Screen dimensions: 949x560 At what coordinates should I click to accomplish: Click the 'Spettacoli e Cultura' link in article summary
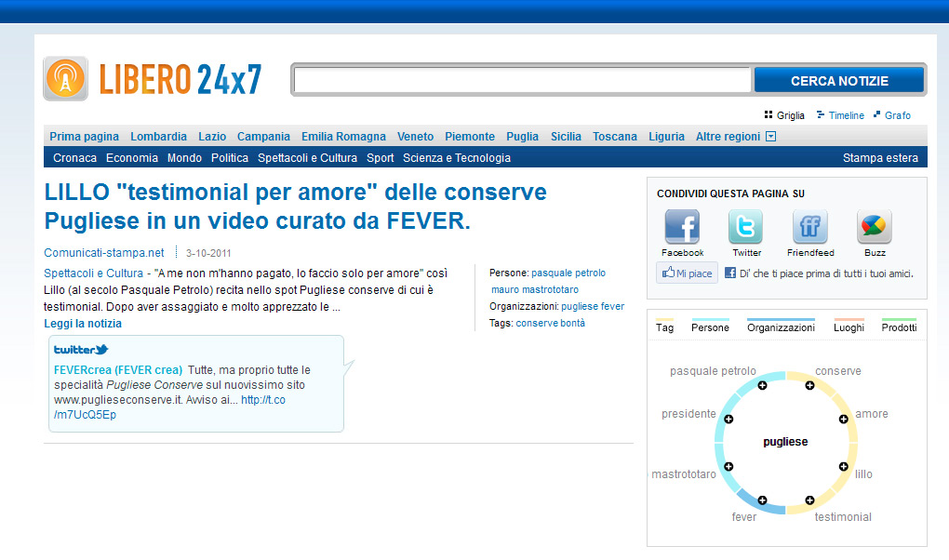coord(93,273)
